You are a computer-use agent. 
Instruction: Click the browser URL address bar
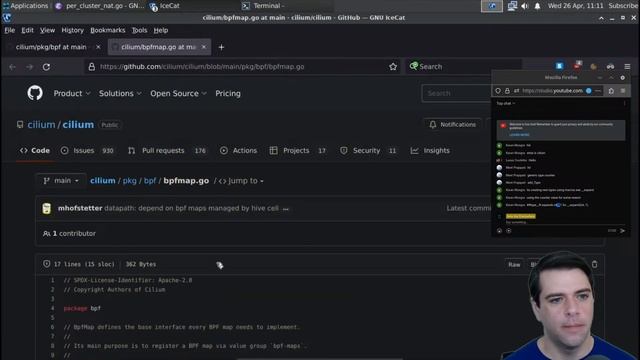pyautogui.click(x=241, y=67)
